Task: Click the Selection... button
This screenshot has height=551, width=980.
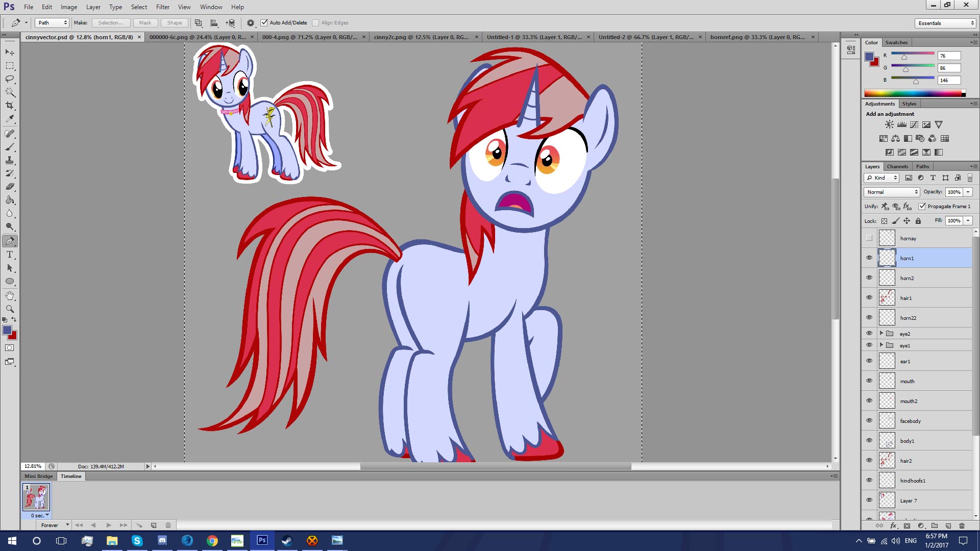Action: 111,22
